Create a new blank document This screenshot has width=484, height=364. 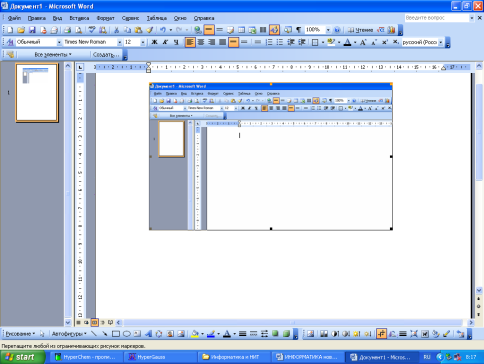(10, 30)
